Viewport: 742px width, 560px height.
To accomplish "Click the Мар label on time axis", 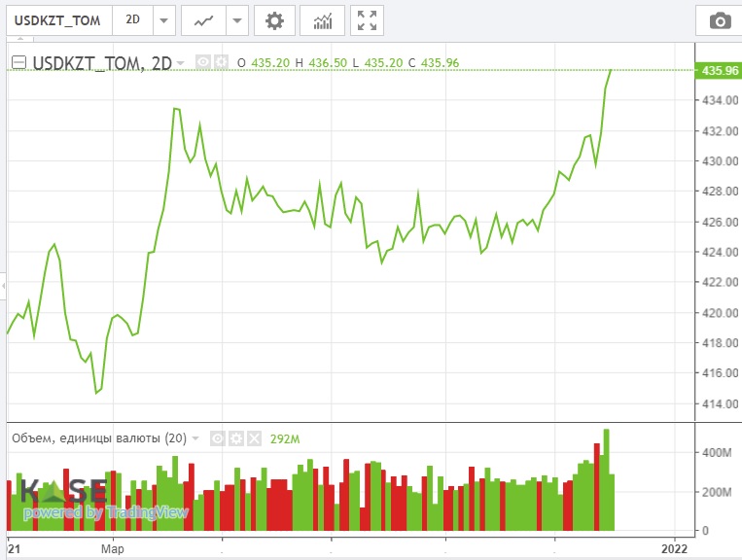I will 113,548.
